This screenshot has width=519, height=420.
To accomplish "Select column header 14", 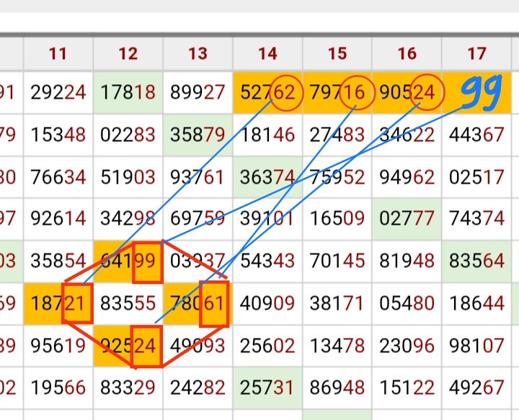I will click(x=267, y=53).
